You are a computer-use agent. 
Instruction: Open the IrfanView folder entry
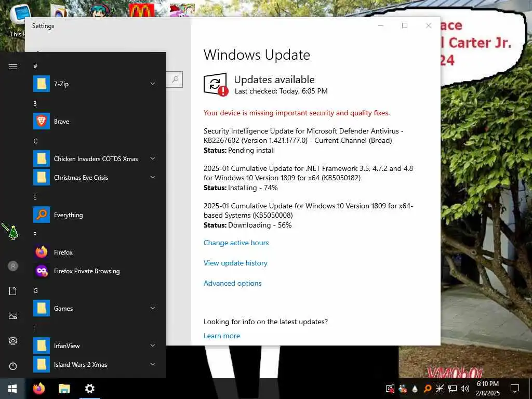pos(95,345)
